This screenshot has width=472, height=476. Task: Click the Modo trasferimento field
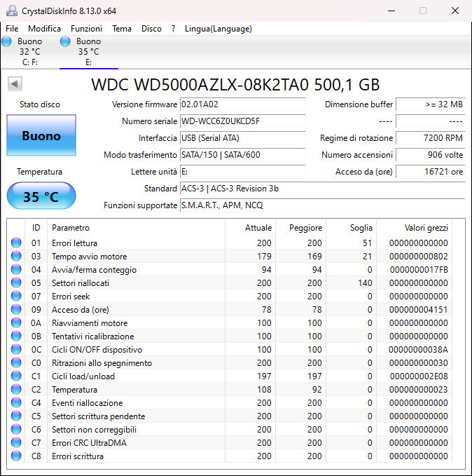(x=243, y=155)
